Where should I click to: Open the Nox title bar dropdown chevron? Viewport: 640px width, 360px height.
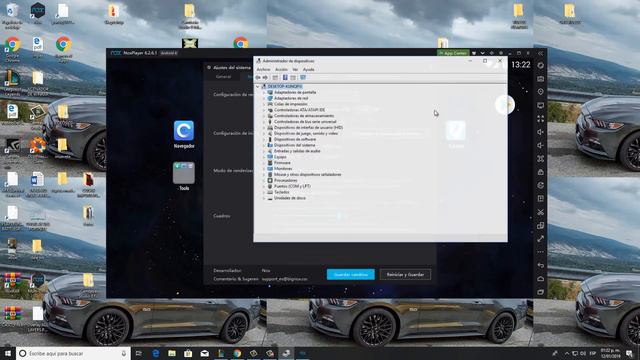tap(482, 53)
